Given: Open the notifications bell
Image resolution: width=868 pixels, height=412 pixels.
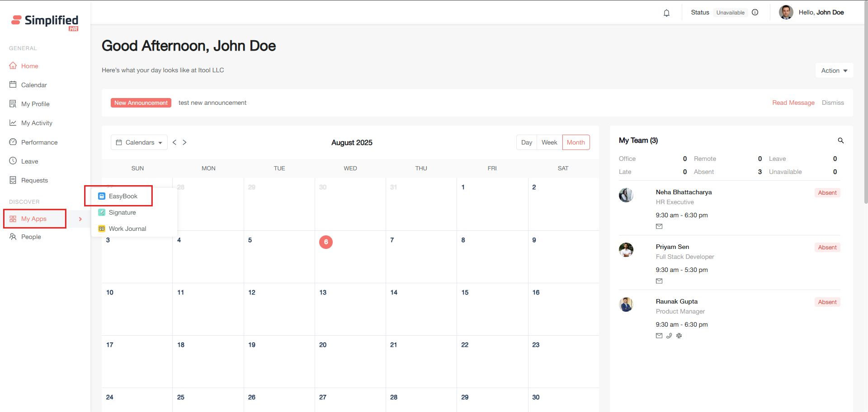Looking at the screenshot, I should point(666,13).
